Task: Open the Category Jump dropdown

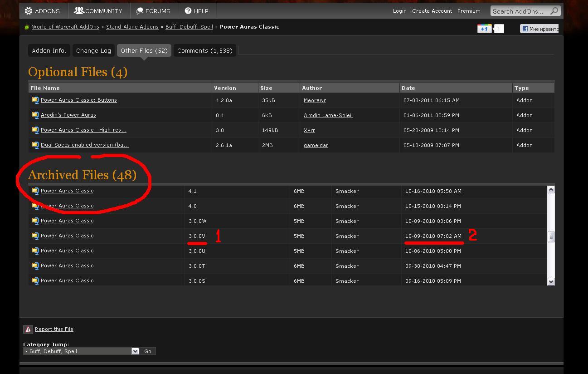Action: point(81,351)
